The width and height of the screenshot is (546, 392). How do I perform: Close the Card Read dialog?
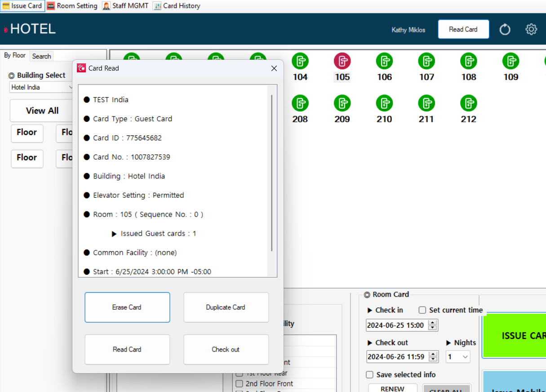click(x=274, y=68)
